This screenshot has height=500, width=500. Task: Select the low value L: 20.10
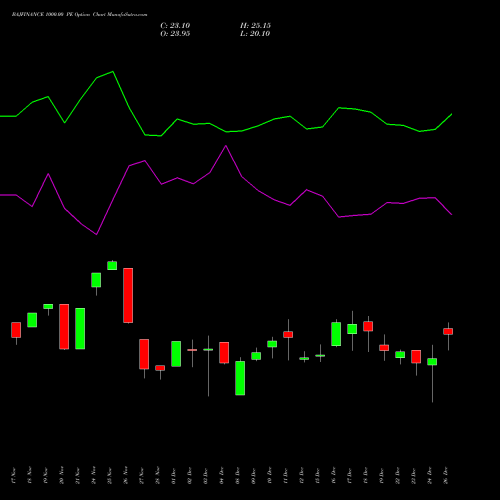pyautogui.click(x=255, y=34)
